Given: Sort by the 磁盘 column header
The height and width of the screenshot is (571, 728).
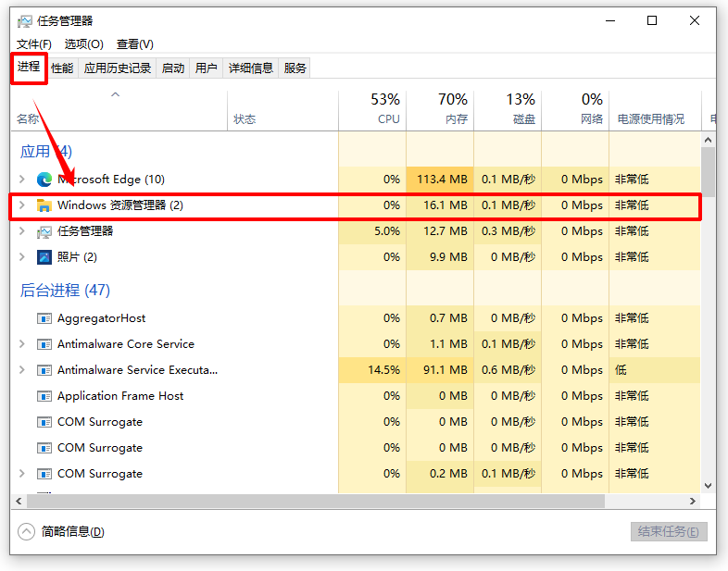Looking at the screenshot, I should [508, 110].
